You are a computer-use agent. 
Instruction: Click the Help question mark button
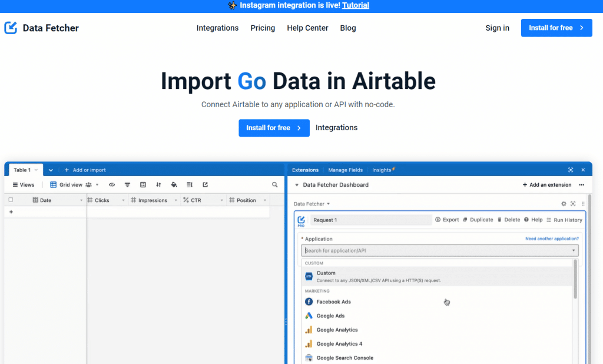(533, 220)
